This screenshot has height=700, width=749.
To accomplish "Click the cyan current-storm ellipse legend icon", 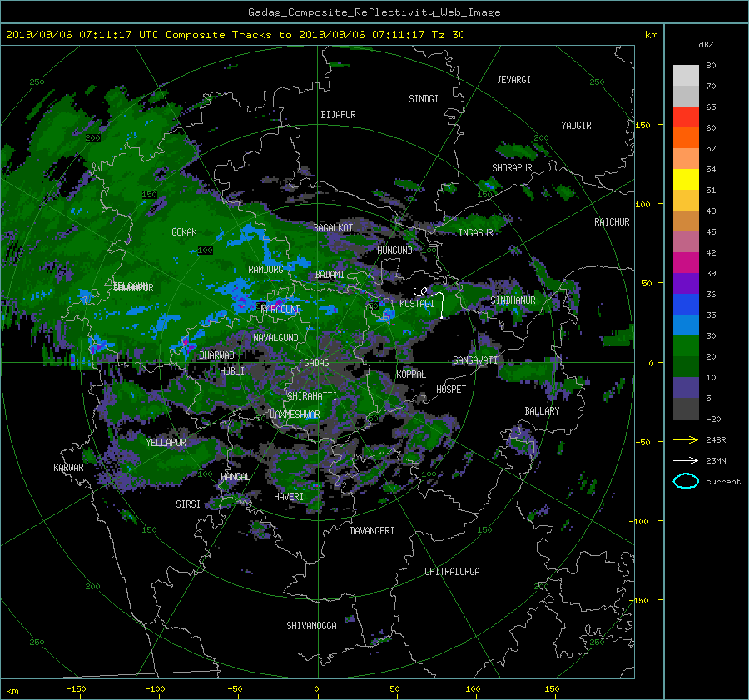I will (686, 481).
